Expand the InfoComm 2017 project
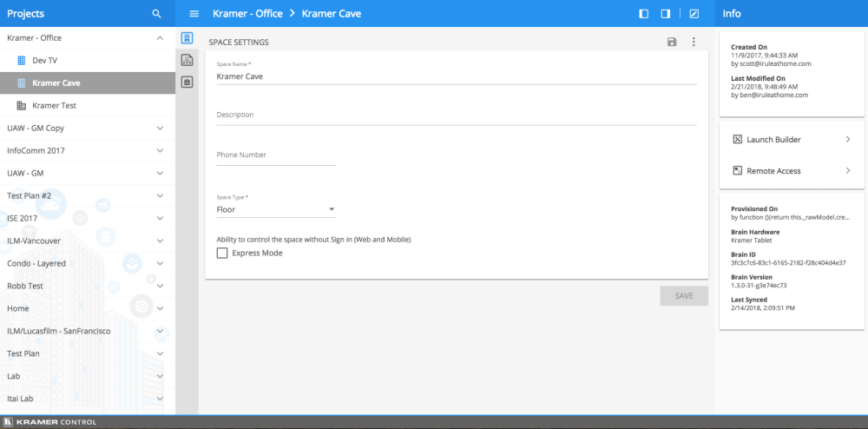 click(x=160, y=150)
